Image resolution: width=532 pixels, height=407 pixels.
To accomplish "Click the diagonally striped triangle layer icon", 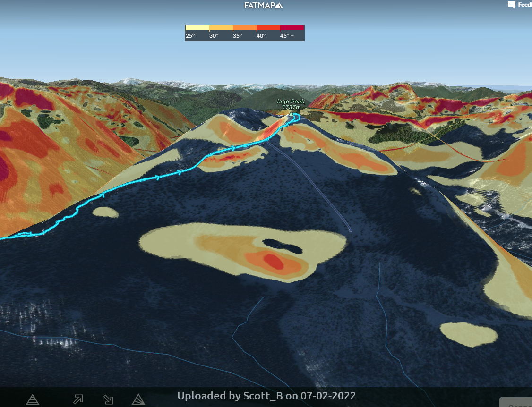I will (x=138, y=399).
